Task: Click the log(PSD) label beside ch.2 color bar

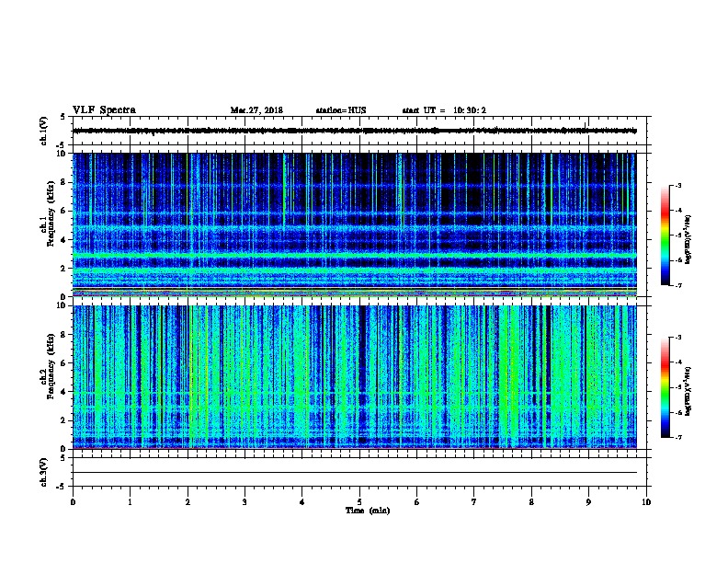Action: coord(688,392)
